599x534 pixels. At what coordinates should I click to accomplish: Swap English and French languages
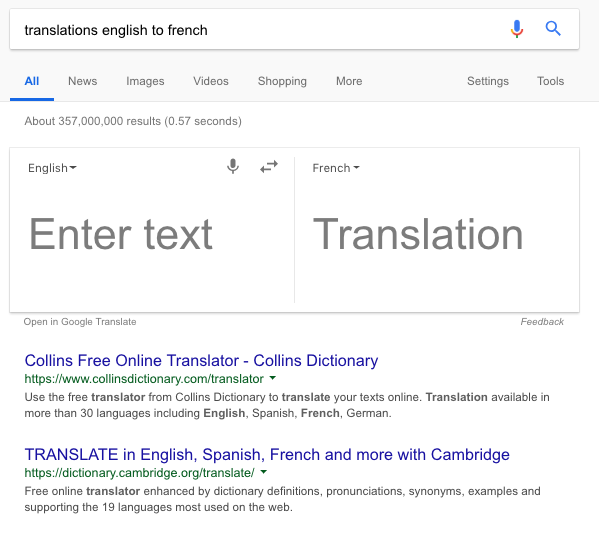click(269, 167)
